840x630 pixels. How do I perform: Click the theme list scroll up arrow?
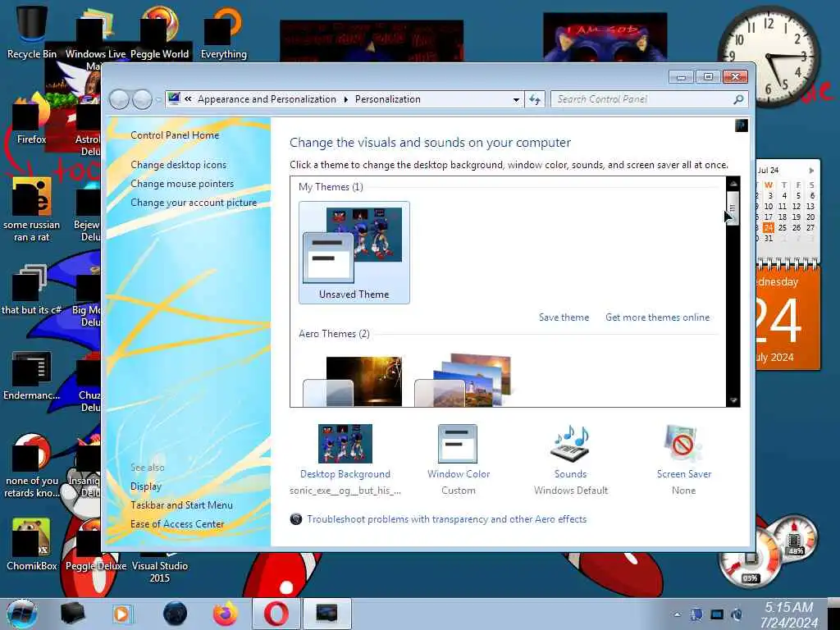tap(733, 183)
